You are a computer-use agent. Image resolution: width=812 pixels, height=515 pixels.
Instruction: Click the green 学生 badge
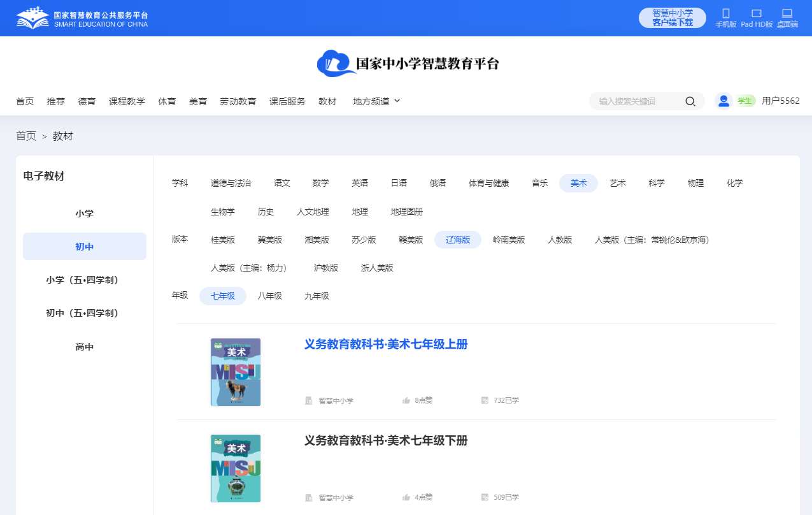(745, 101)
